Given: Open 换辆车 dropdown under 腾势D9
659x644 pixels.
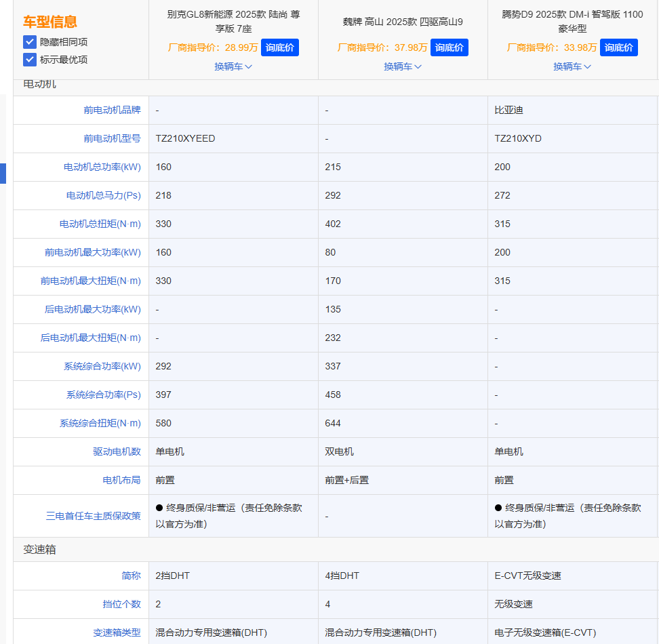Looking at the screenshot, I should pos(572,66).
